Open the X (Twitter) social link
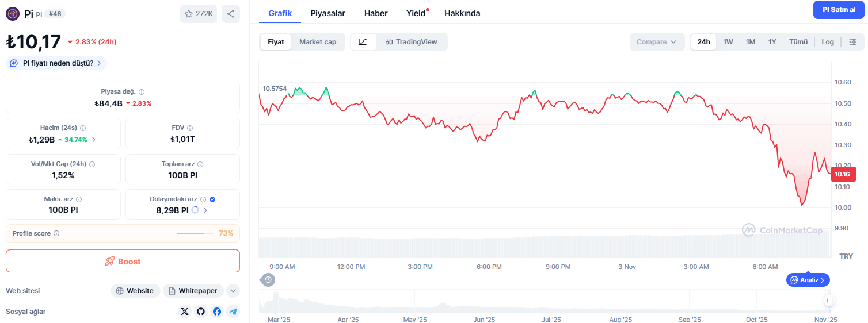 (185, 312)
